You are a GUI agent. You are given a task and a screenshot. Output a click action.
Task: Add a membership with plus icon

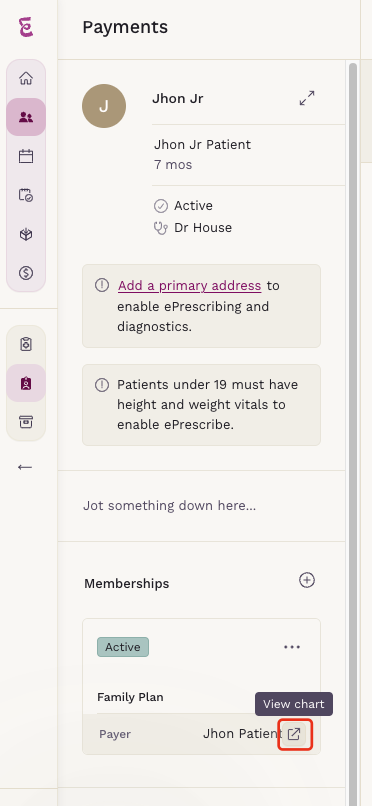[307, 580]
